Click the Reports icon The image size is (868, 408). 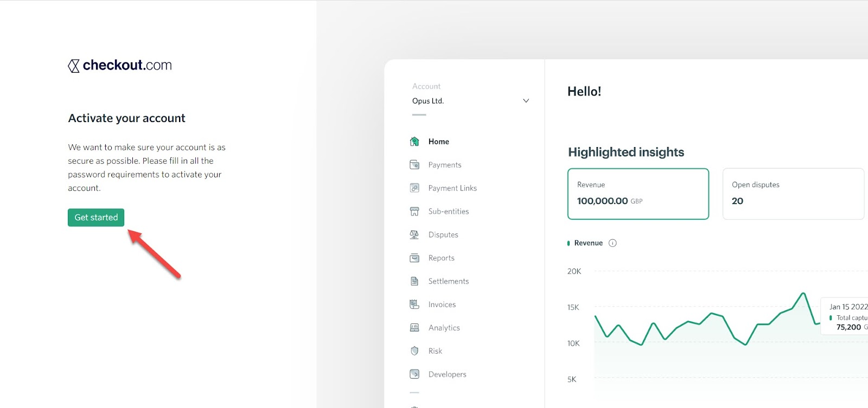coord(414,258)
